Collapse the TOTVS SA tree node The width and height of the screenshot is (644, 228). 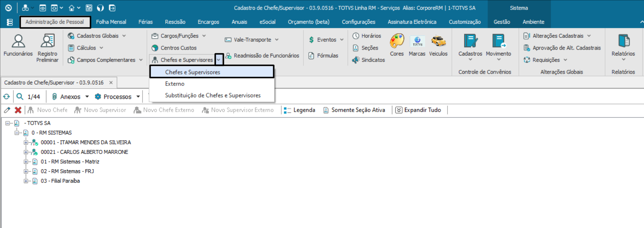click(7, 123)
